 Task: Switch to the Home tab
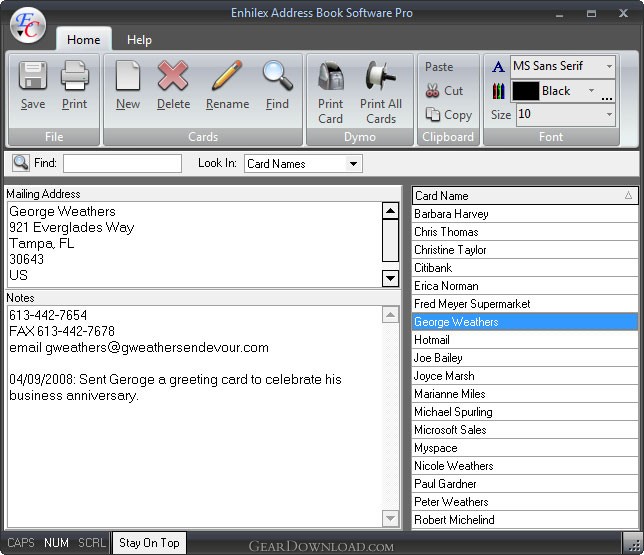(84, 40)
